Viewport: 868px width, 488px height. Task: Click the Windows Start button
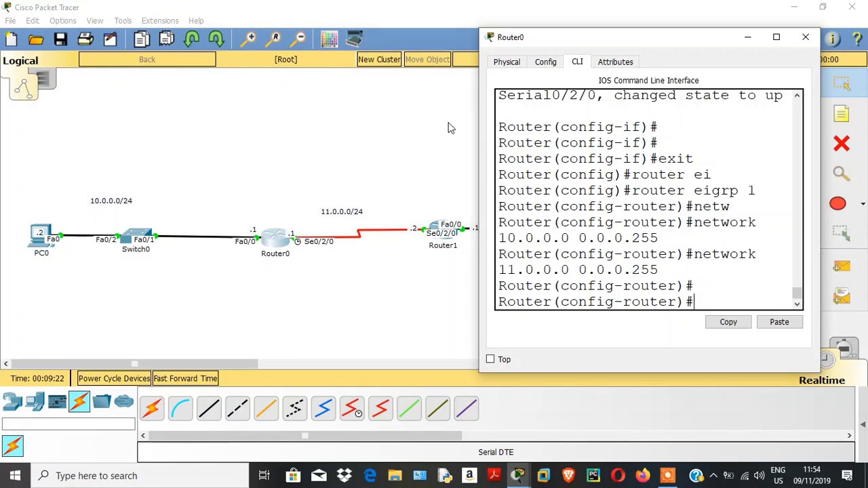pos(15,475)
